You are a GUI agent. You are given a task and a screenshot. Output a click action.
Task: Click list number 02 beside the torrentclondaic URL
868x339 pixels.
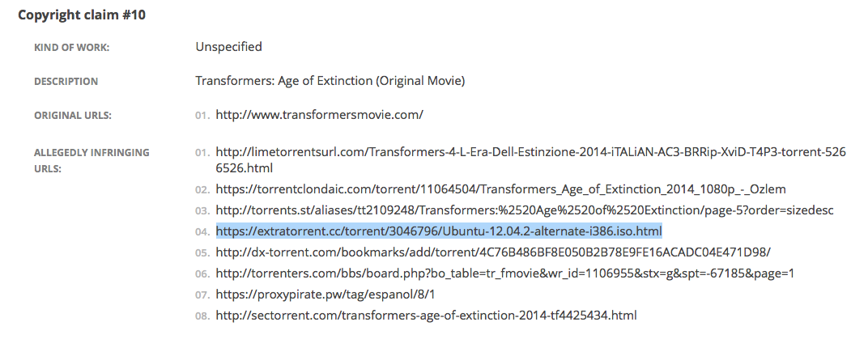202,190
